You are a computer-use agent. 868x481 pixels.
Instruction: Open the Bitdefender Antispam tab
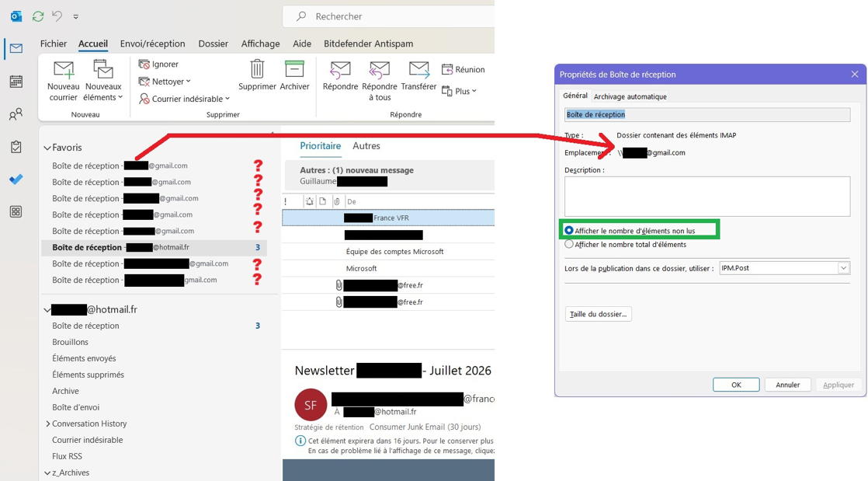(368, 44)
